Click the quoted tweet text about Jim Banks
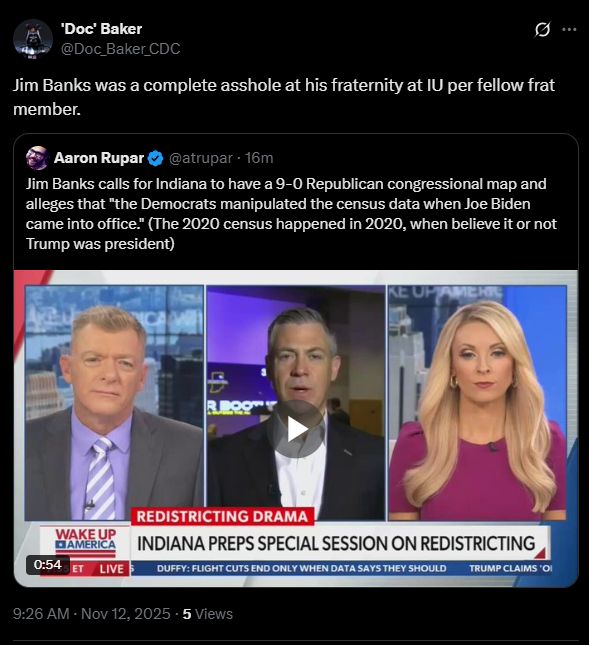Viewport: 589px width, 645px height. 291,214
